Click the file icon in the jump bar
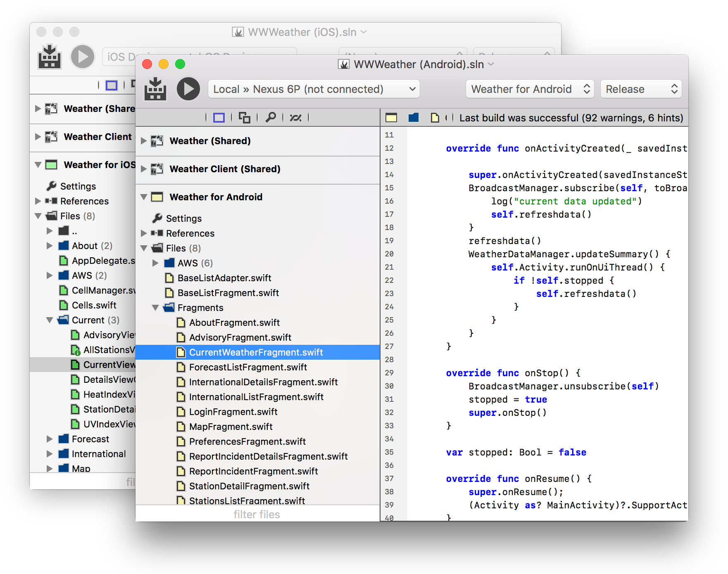Image resolution: width=728 pixels, height=574 pixels. pyautogui.click(x=435, y=118)
